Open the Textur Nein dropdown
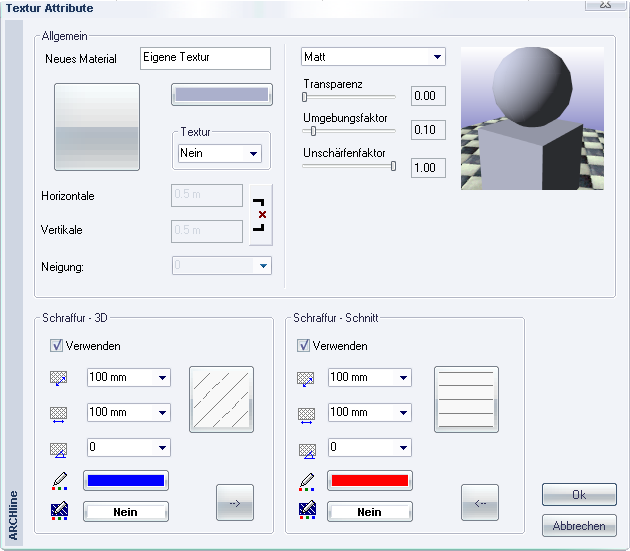Screen dimensions: 630x551 pos(220,154)
